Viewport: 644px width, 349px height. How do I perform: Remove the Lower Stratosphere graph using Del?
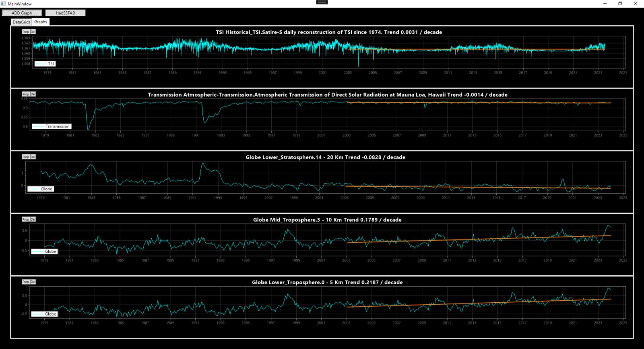[x=33, y=157]
